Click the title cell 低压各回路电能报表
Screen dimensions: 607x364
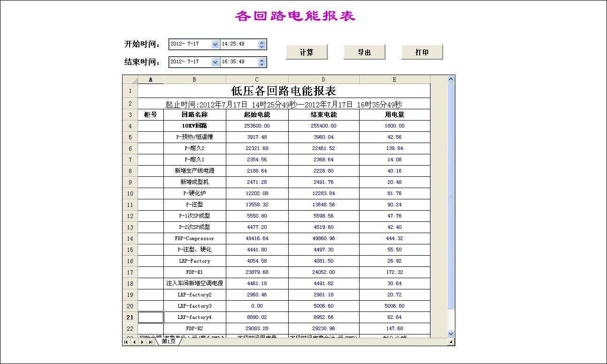[x=284, y=91]
